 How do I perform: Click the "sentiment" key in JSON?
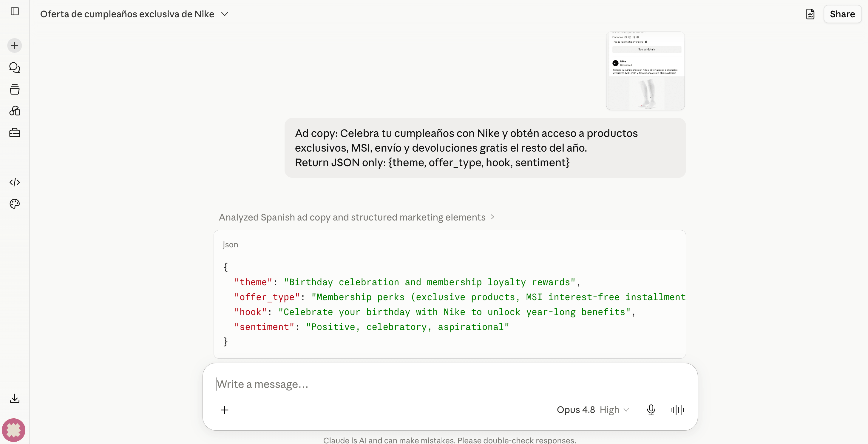click(x=264, y=327)
